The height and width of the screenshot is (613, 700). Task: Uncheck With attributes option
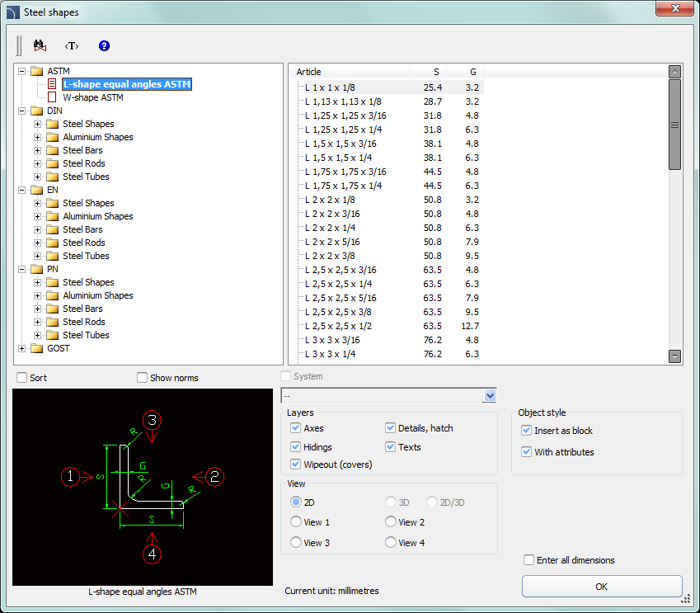[526, 452]
